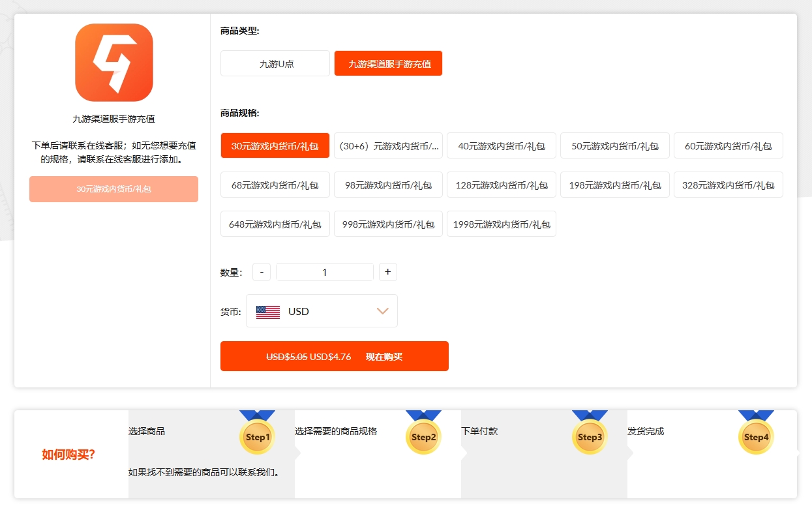Choose the 198元游戏内货币/礼包 option

pos(615,185)
